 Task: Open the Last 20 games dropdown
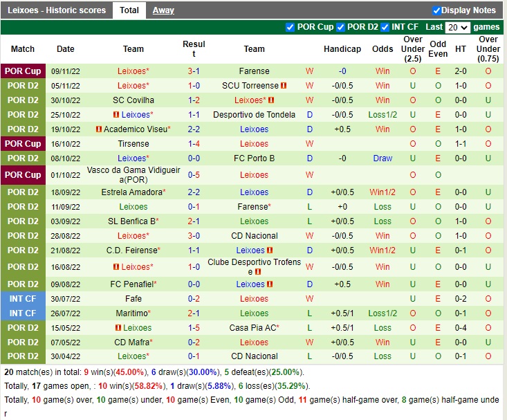pos(457,27)
